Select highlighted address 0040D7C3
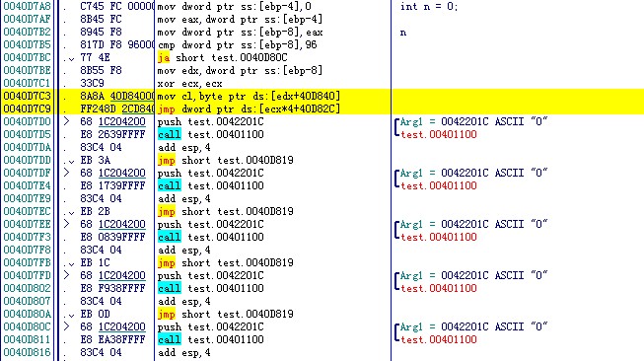The width and height of the screenshot is (644, 361). click(27, 96)
